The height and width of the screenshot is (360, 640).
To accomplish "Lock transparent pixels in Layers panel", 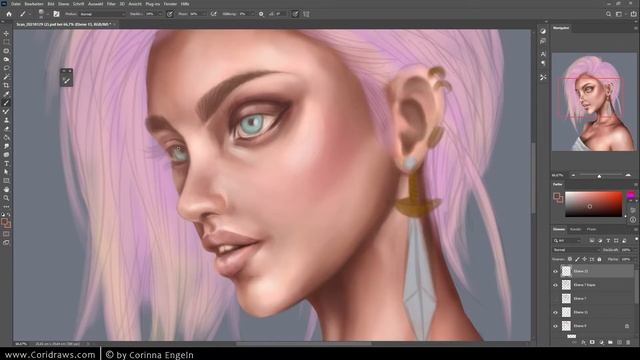I will click(570, 259).
